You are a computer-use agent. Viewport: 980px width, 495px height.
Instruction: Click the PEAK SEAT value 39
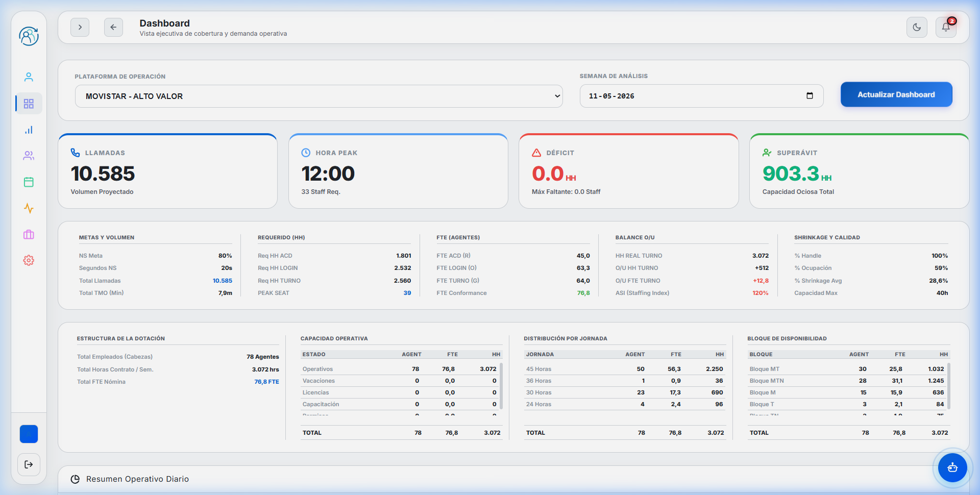point(407,293)
